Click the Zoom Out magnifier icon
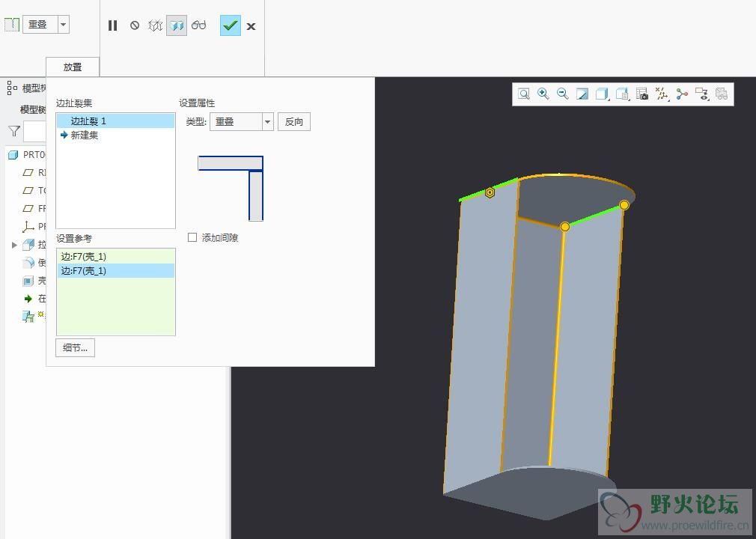The image size is (756, 539). point(563,94)
